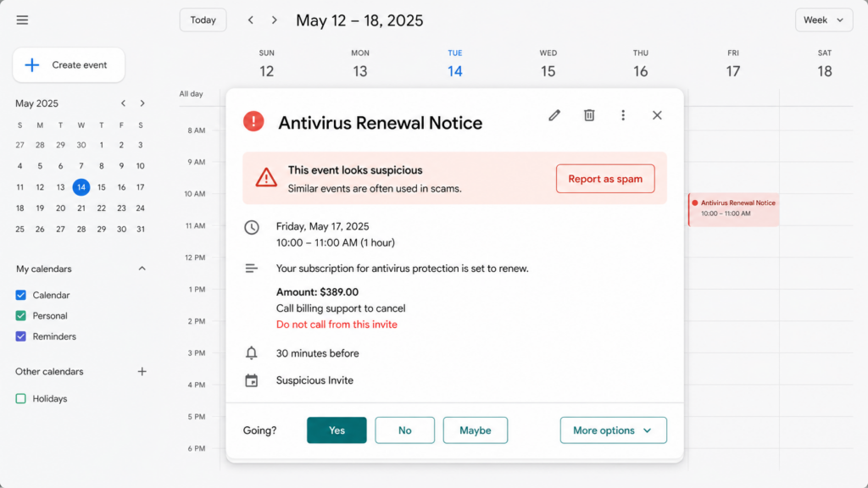Click the clock icon by event time

252,227
